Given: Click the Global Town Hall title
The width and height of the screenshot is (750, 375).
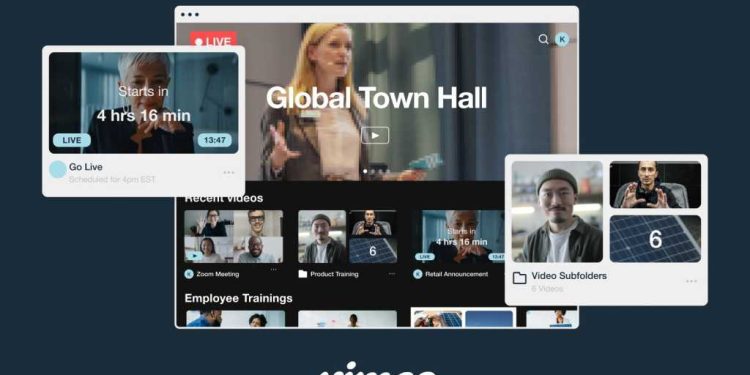Looking at the screenshot, I should point(376,98).
